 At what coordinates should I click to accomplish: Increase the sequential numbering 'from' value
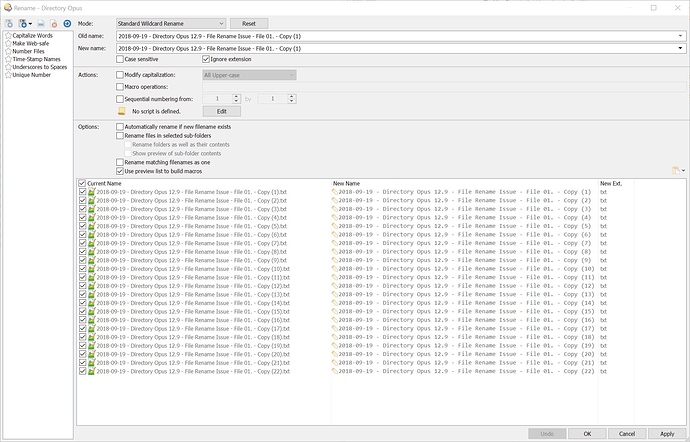[236, 96]
